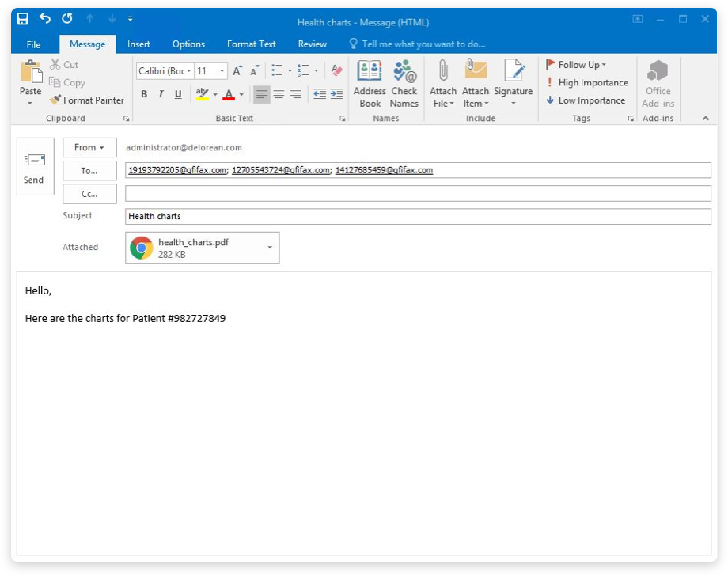Open highlight color dropdown arrow
This screenshot has height=576, width=728.
215,95
